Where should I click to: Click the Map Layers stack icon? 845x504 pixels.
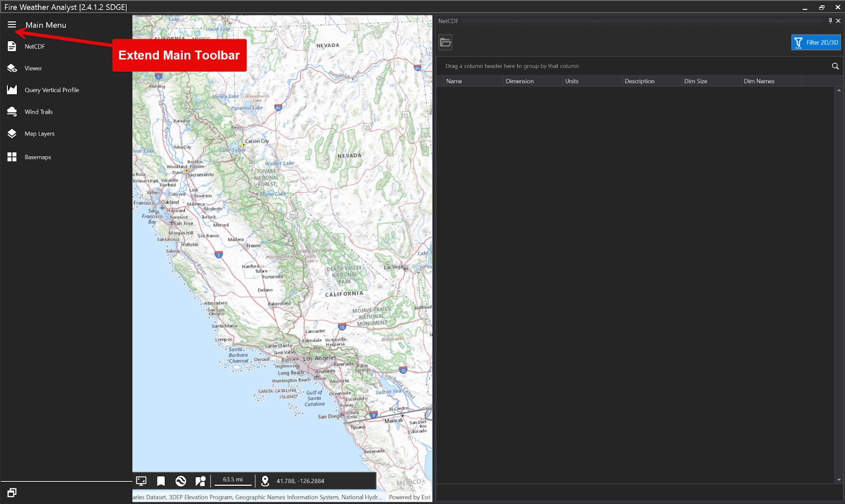[12, 134]
